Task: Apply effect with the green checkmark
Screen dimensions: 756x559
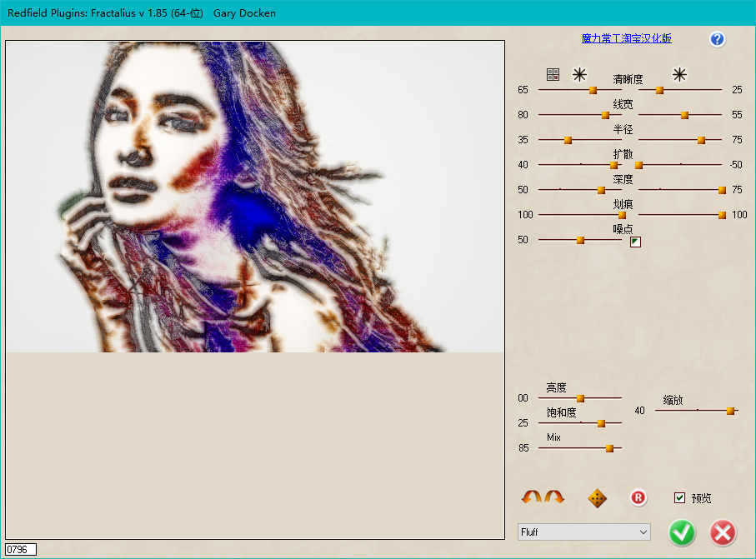Action: point(682,532)
